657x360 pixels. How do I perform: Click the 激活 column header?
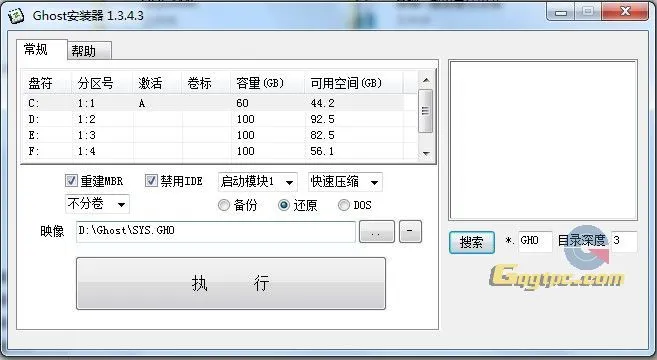pos(157,83)
